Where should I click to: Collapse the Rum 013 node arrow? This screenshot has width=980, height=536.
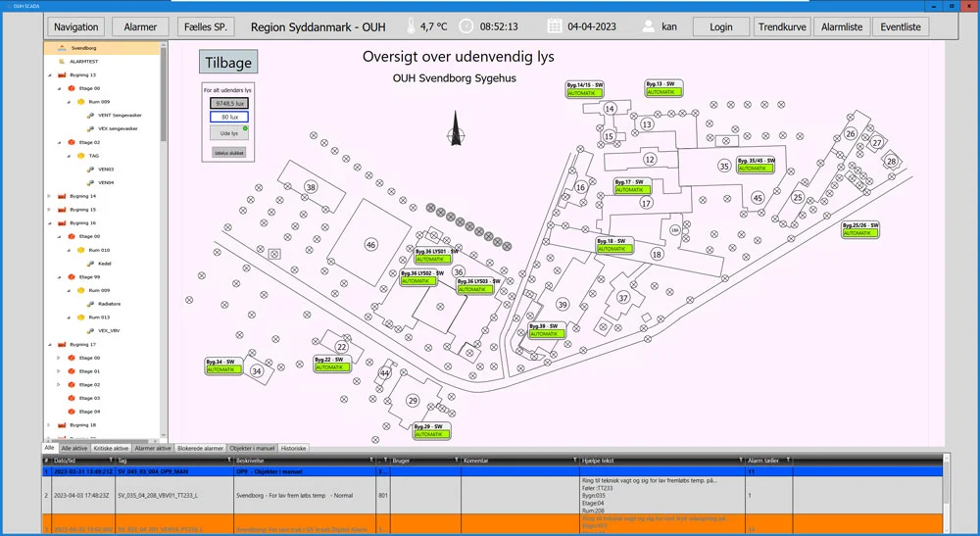[69, 317]
